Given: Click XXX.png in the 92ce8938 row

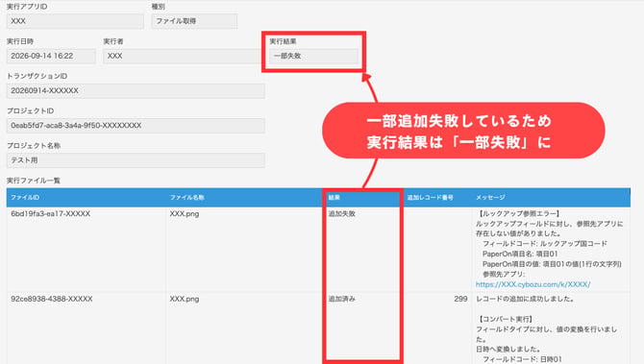Looking at the screenshot, I should click(x=185, y=299).
